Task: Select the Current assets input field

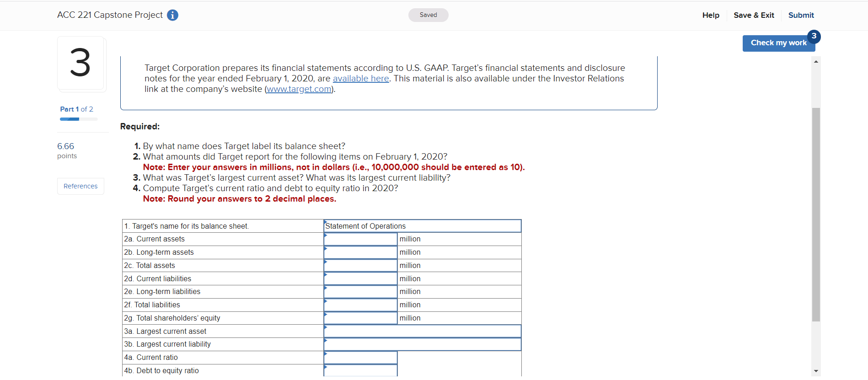Action: coord(360,239)
